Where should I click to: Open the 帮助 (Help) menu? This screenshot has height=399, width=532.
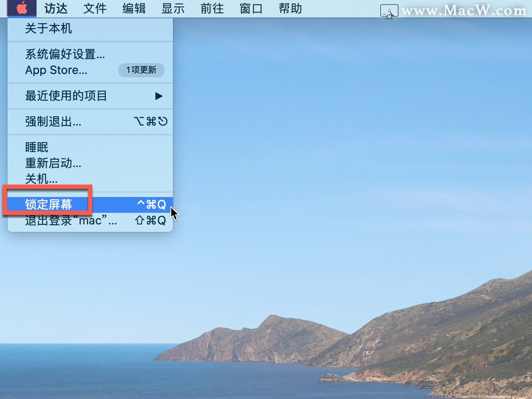click(x=289, y=8)
